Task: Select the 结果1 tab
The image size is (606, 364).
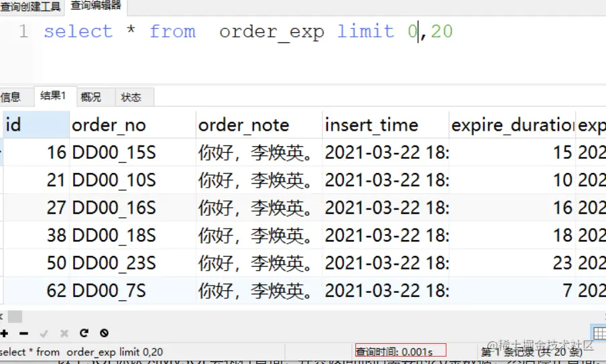Action: coord(54,96)
